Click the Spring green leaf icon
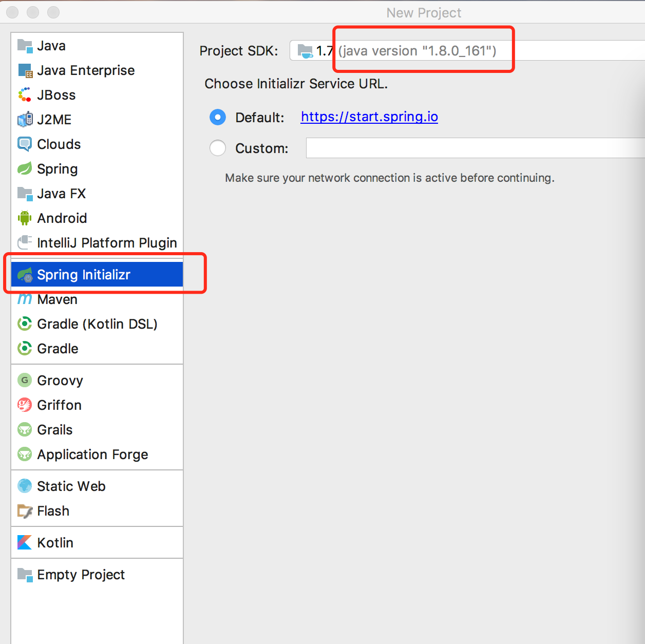 click(x=25, y=169)
